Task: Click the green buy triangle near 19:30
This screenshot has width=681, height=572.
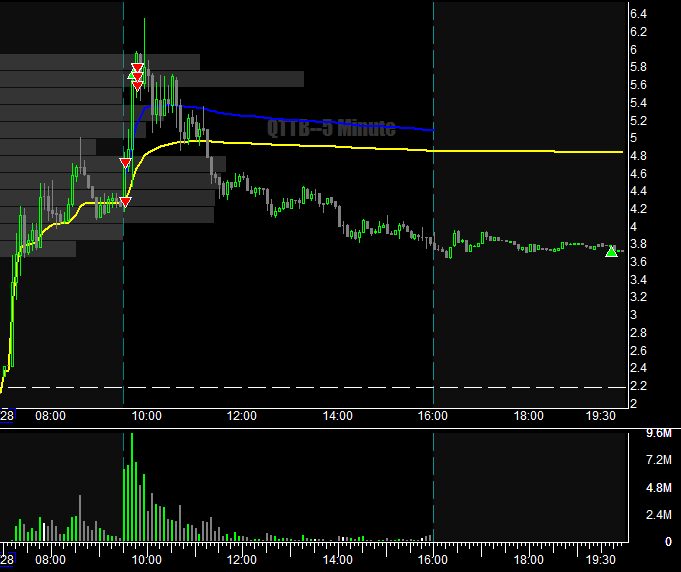Action: click(611, 251)
